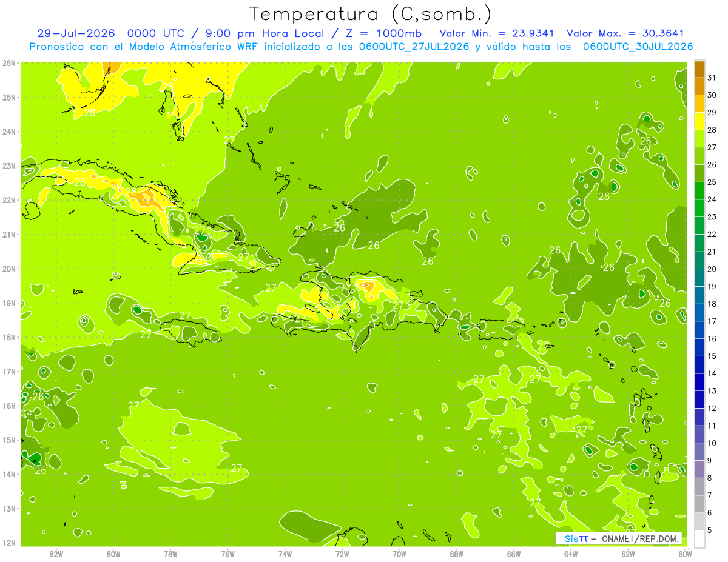Image resolution: width=728 pixels, height=562 pixels.
Task: Click longitude axis label 66W
Action: coord(514,554)
